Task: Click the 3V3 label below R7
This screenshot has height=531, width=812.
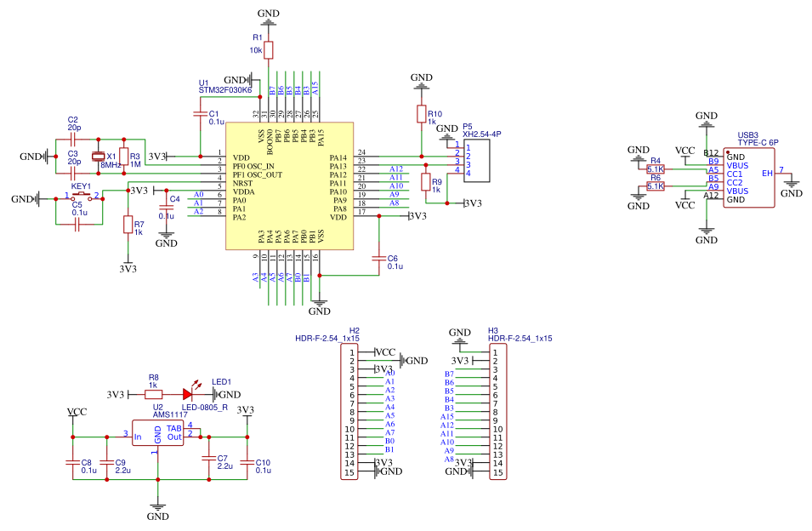Action: click(x=128, y=269)
